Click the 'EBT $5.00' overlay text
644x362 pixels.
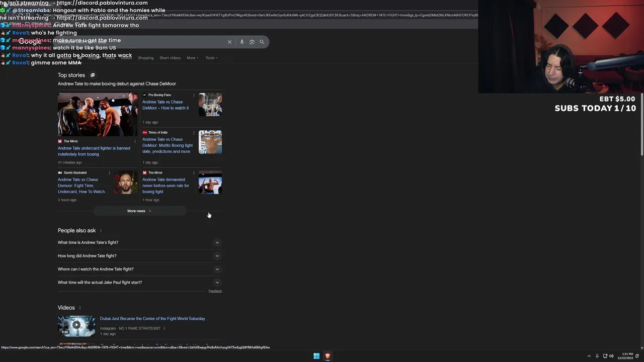617,99
